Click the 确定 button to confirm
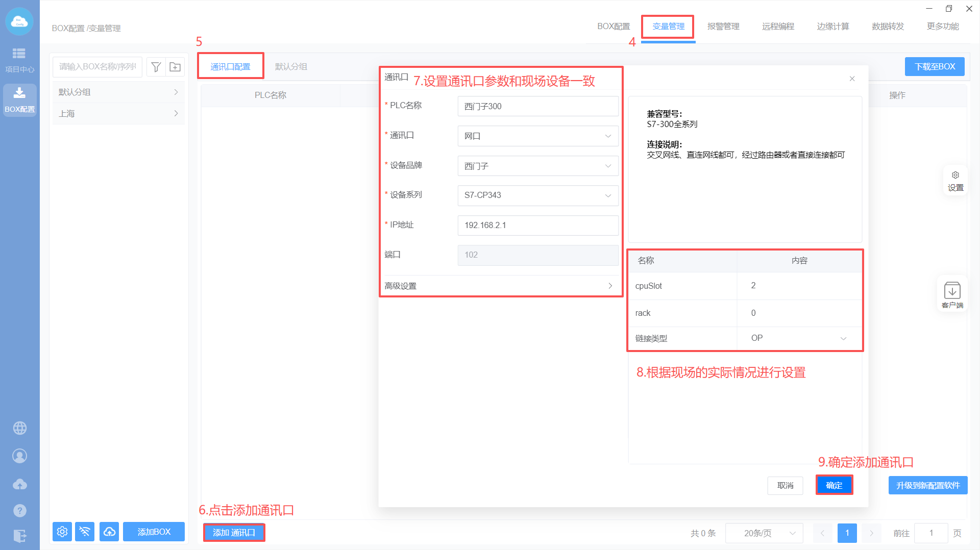Image resolution: width=980 pixels, height=550 pixels. coord(834,485)
